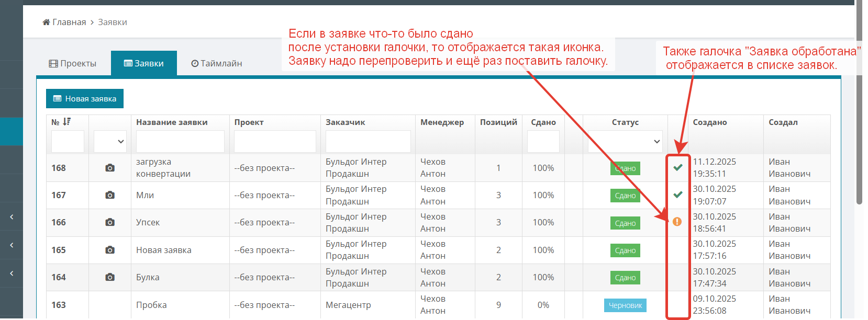Viewport: 868px width, 320px height.
Task: Expand first chevron in left sidebar
Action: 12,216
